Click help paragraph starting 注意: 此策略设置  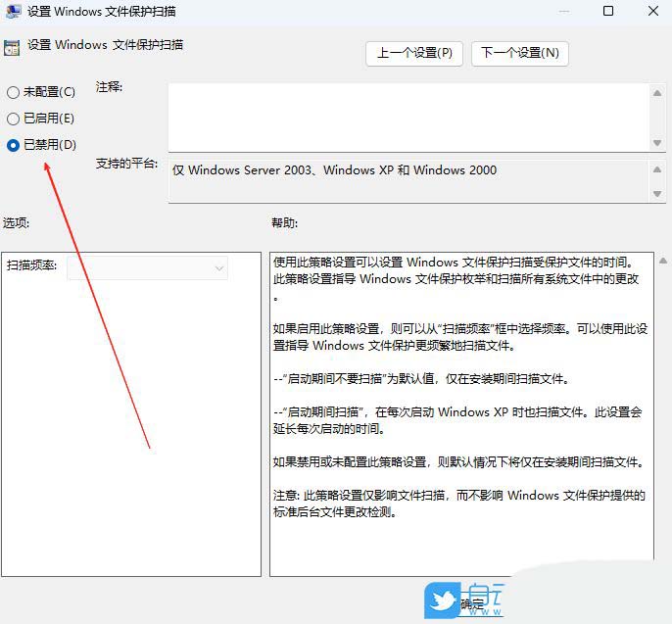coord(459,504)
